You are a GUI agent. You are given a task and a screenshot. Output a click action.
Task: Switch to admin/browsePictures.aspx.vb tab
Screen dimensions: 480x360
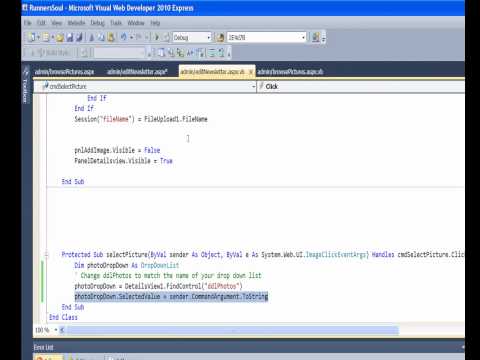290,72
